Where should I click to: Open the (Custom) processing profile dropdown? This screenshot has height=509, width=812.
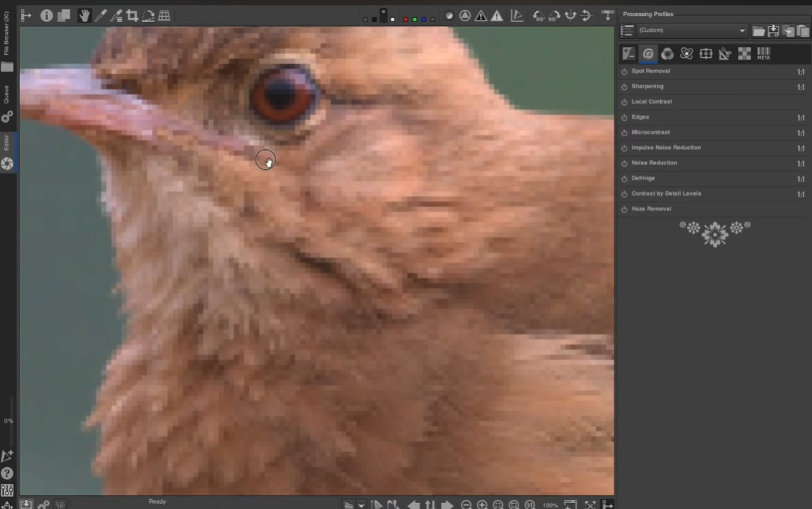(x=693, y=30)
